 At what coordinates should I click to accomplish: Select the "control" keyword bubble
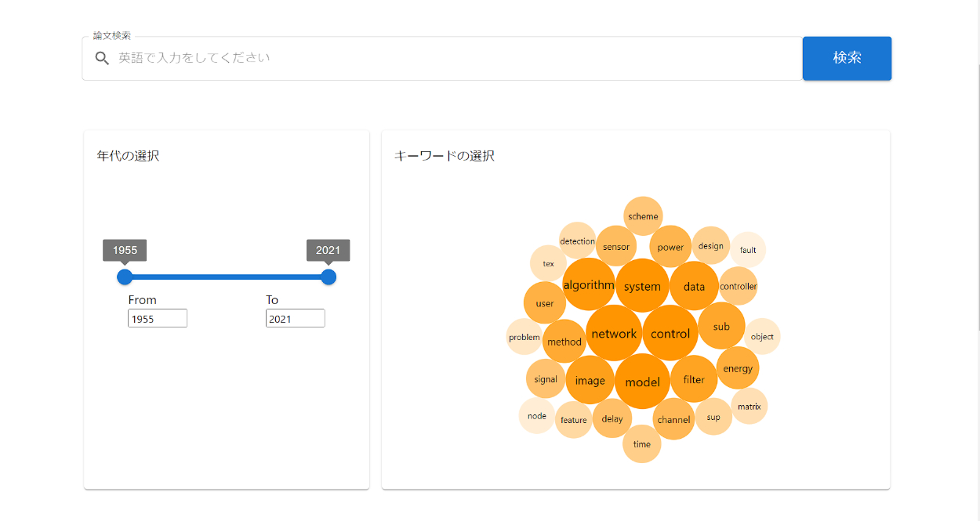670,334
